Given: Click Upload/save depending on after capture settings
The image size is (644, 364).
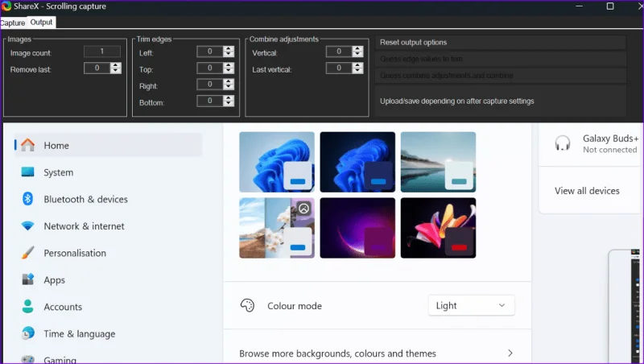Looking at the screenshot, I should click(x=500, y=101).
